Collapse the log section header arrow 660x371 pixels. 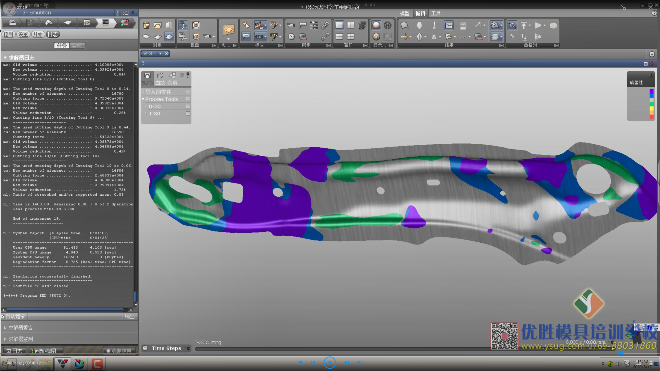point(5,57)
